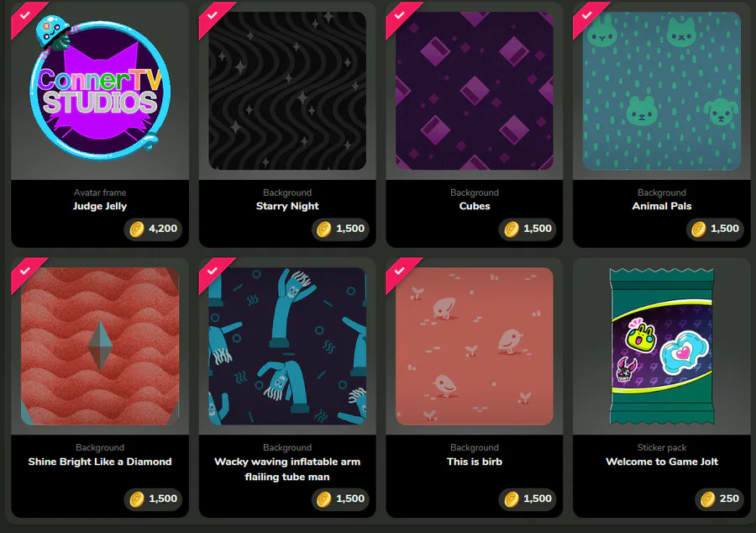Choose the Animal Pals background image
The height and width of the screenshot is (533, 756).
662,91
